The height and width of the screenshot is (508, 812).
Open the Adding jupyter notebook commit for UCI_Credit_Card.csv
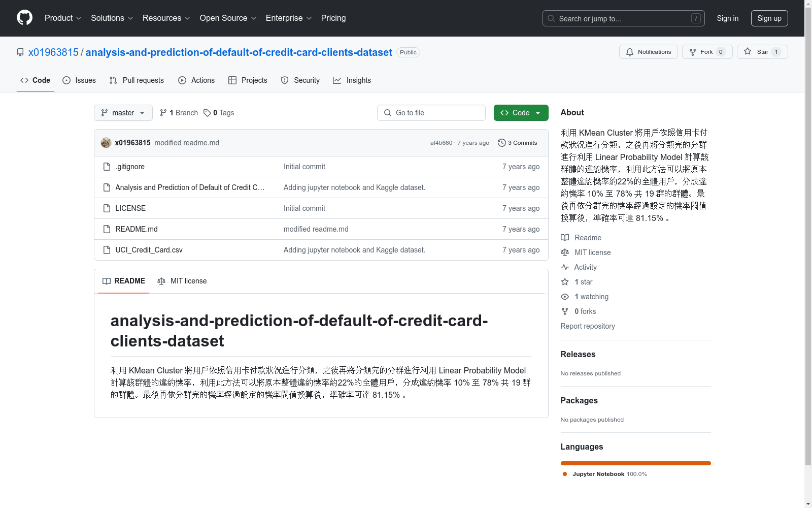(x=354, y=250)
